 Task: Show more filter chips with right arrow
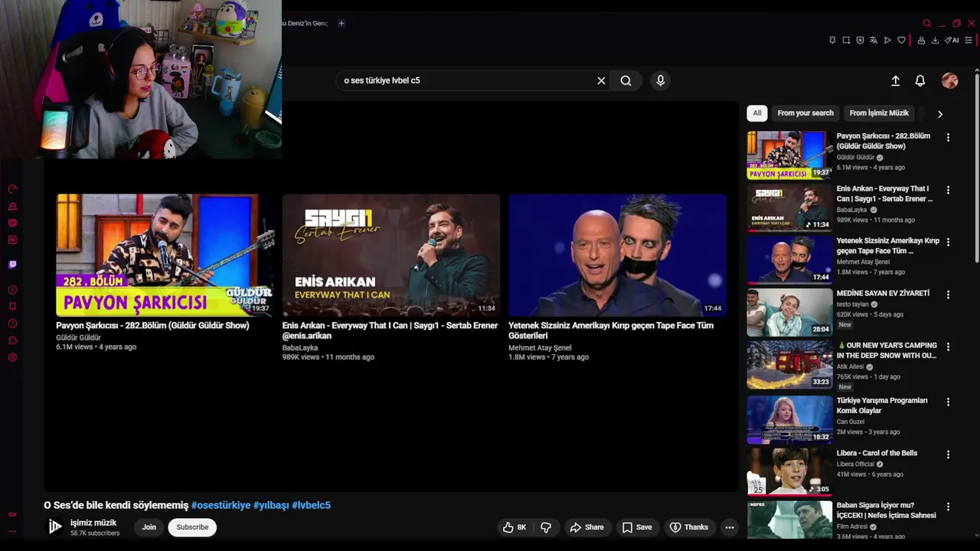coord(939,114)
